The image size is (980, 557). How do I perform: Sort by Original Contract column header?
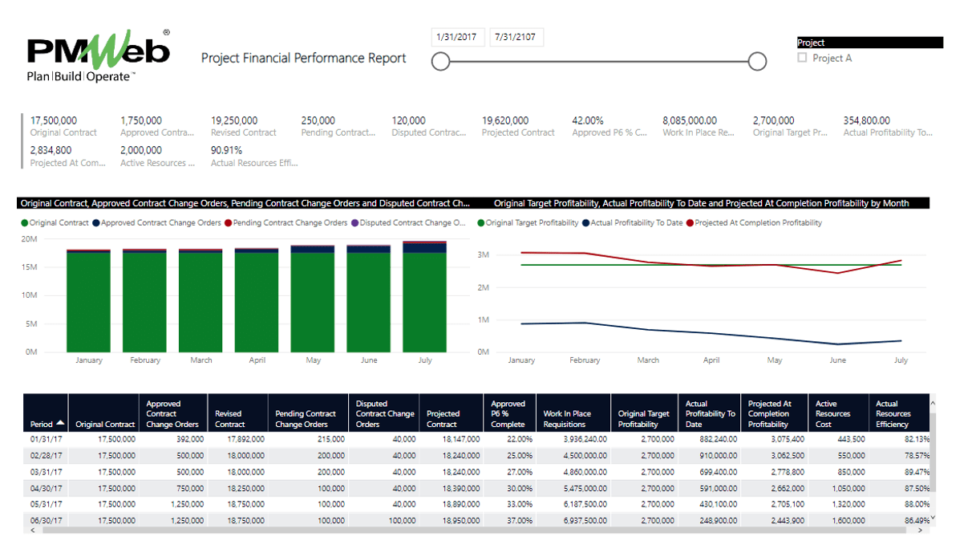pos(105,413)
